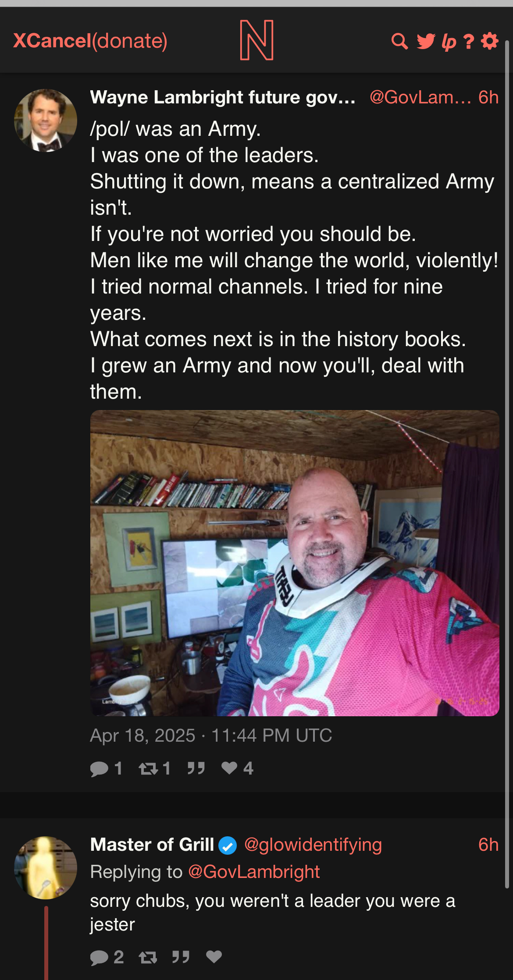Screen dimensions: 513x980
Task: Open preferences using the gear icon
Action: pos(490,41)
